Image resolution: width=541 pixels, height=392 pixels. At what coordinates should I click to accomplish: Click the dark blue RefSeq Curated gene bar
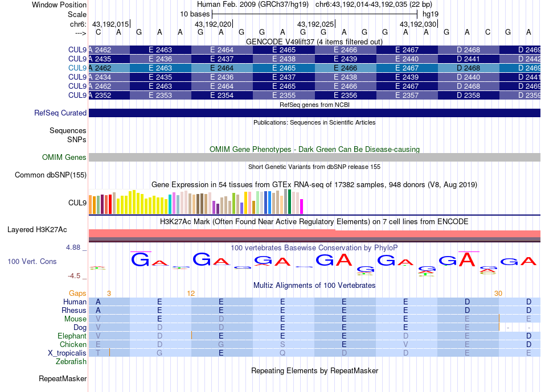[314, 113]
